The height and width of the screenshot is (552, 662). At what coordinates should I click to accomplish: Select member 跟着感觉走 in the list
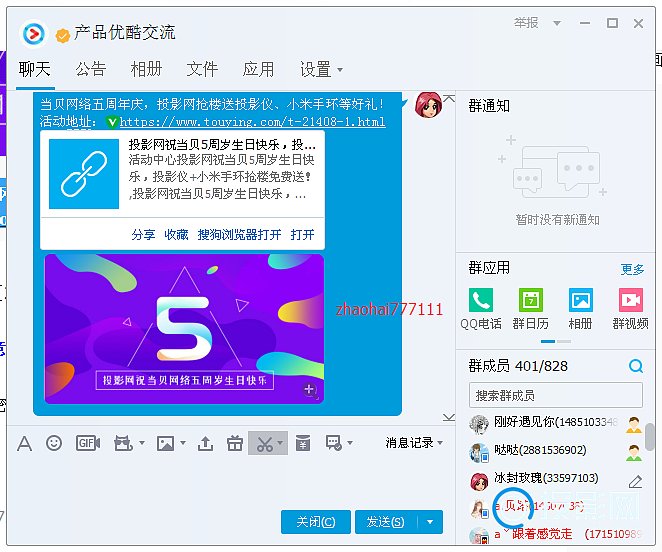pyautogui.click(x=556, y=535)
